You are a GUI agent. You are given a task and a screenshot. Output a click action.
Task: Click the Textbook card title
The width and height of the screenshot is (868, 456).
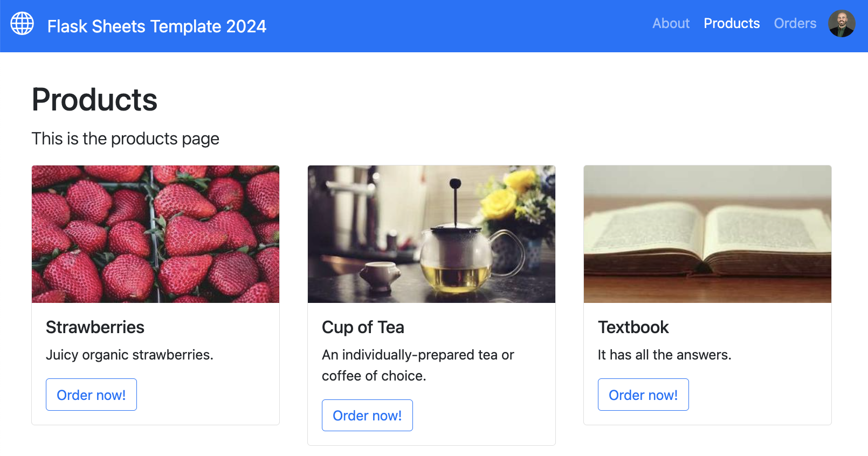(633, 327)
